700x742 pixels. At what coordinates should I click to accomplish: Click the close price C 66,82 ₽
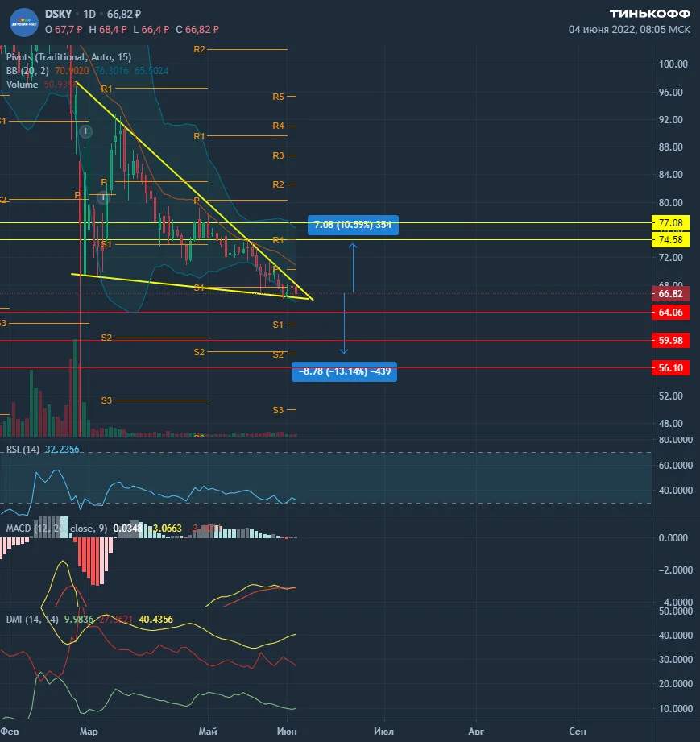point(197,29)
